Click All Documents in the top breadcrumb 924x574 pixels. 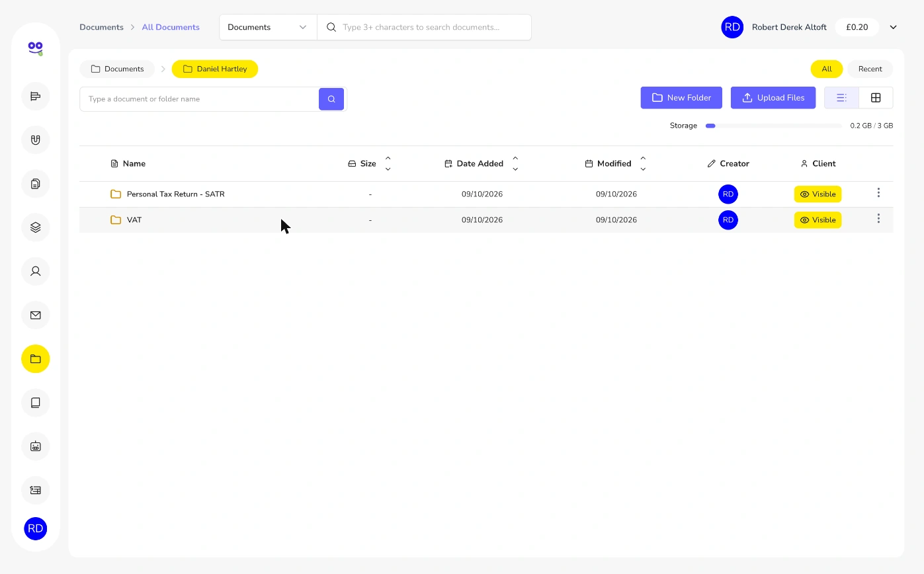pyautogui.click(x=171, y=27)
